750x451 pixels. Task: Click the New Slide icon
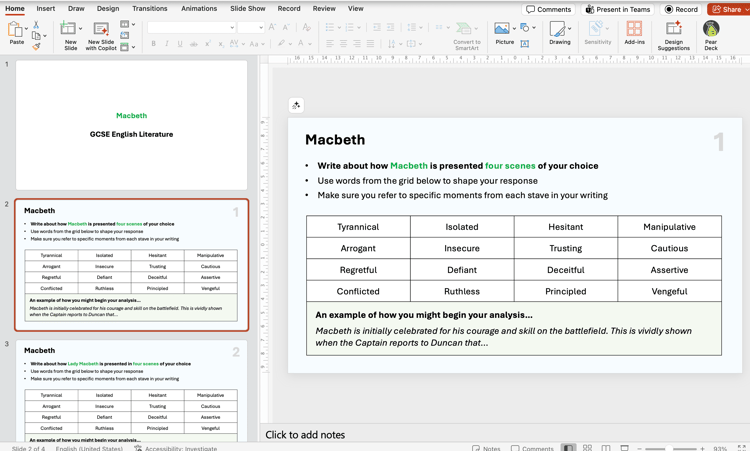click(69, 29)
